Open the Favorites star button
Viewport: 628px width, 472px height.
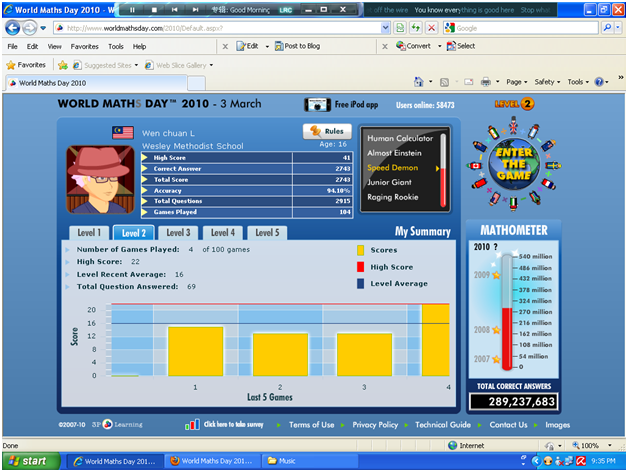point(26,65)
